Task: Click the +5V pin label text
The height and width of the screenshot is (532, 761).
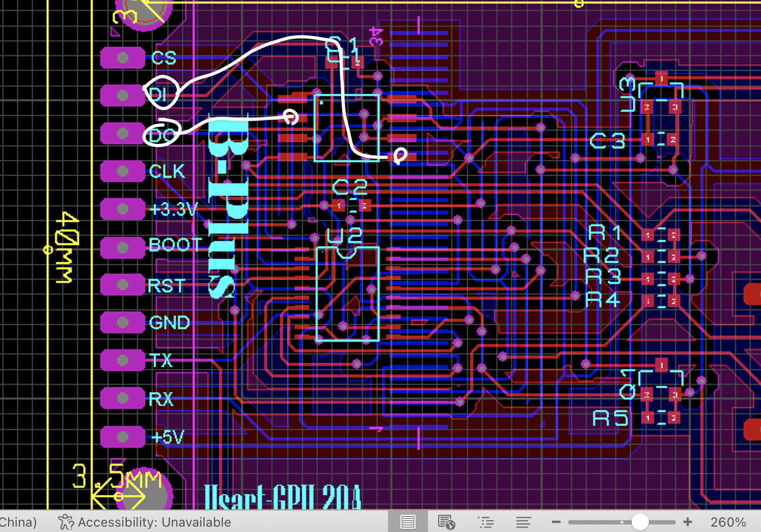Action: pyautogui.click(x=168, y=437)
